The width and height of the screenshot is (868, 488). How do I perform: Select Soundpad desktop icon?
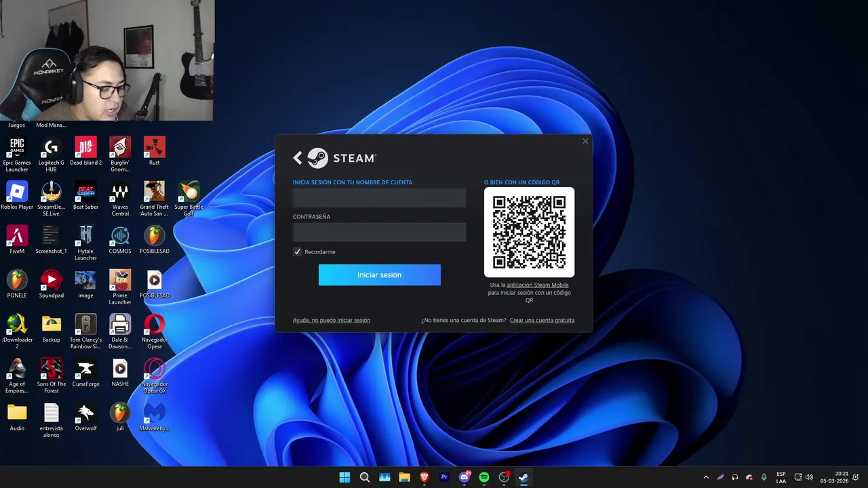[52, 285]
